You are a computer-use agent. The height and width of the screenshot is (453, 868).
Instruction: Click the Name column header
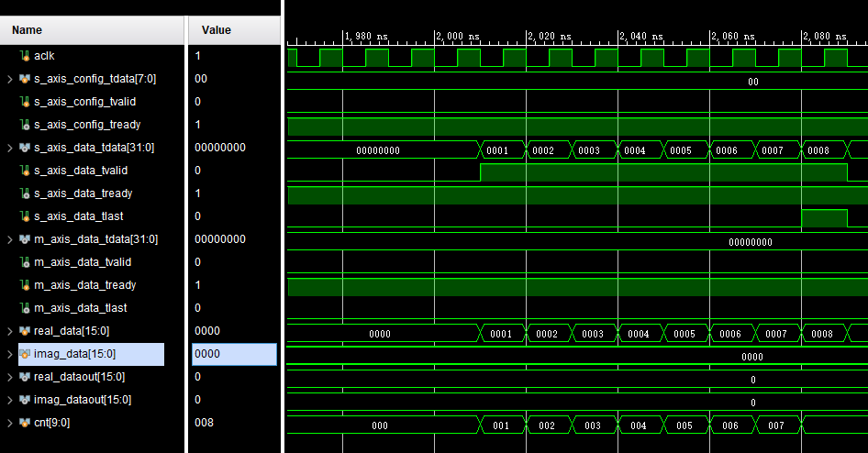tap(27, 30)
